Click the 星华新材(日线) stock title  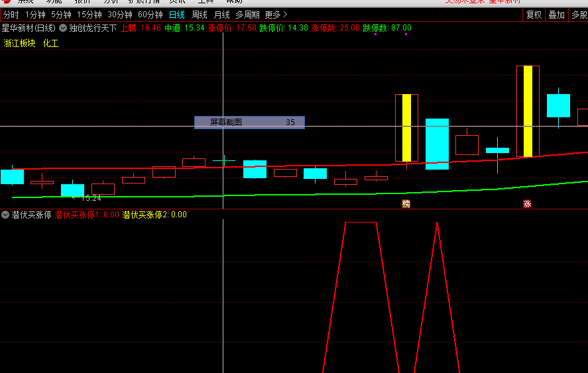[x=29, y=28]
